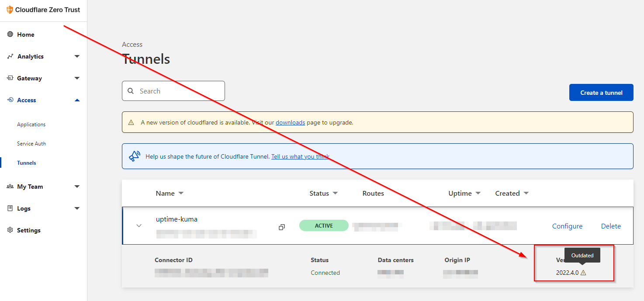644x301 pixels.
Task: Click the Access breadcrumb text
Action: pos(132,45)
